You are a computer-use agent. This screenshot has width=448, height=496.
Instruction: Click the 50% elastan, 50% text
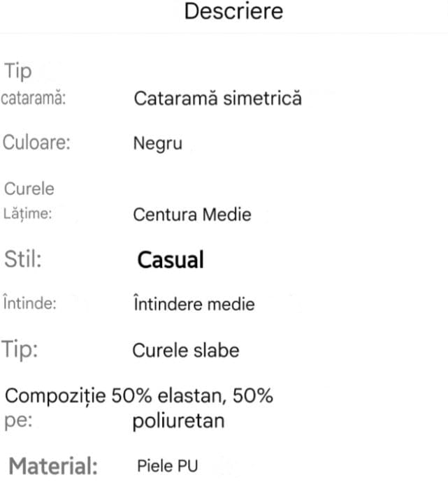192,396
